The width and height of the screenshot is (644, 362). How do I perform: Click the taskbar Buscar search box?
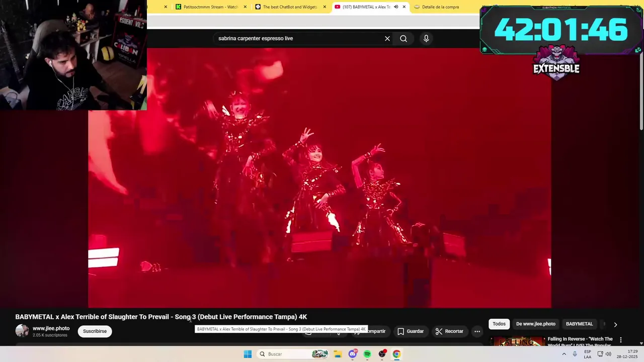click(x=293, y=354)
